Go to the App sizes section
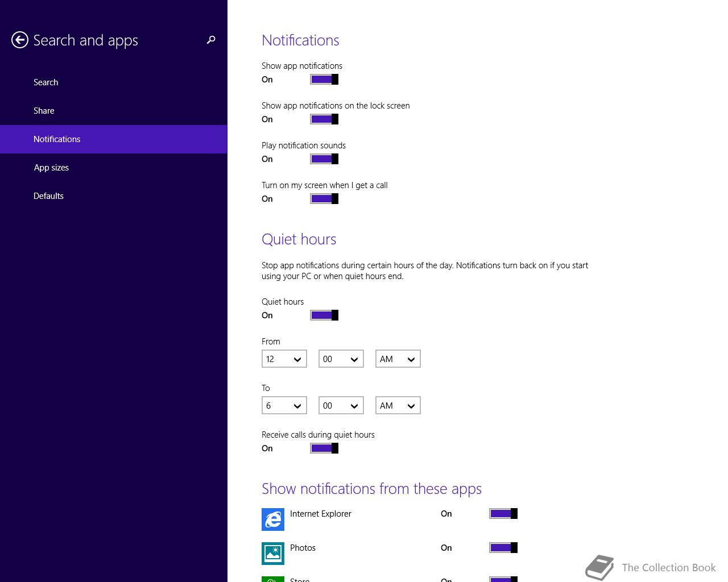Viewport: 728px width, 582px height. coord(51,168)
